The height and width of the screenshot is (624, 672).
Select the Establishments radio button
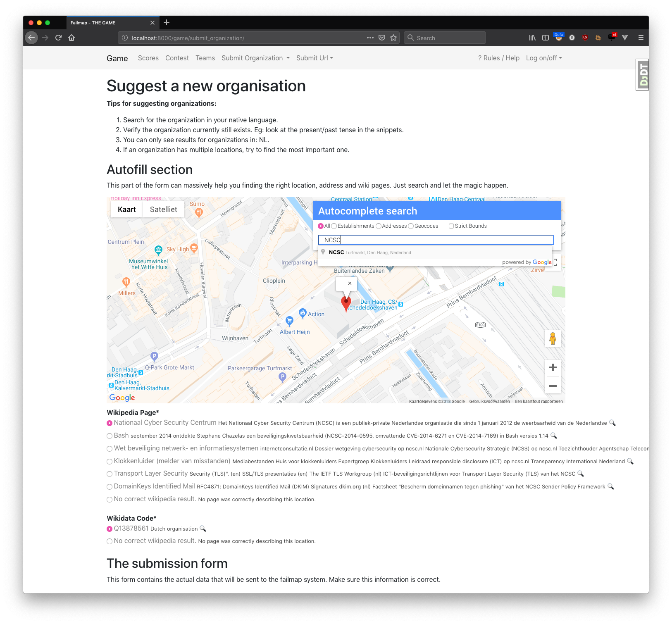(334, 226)
